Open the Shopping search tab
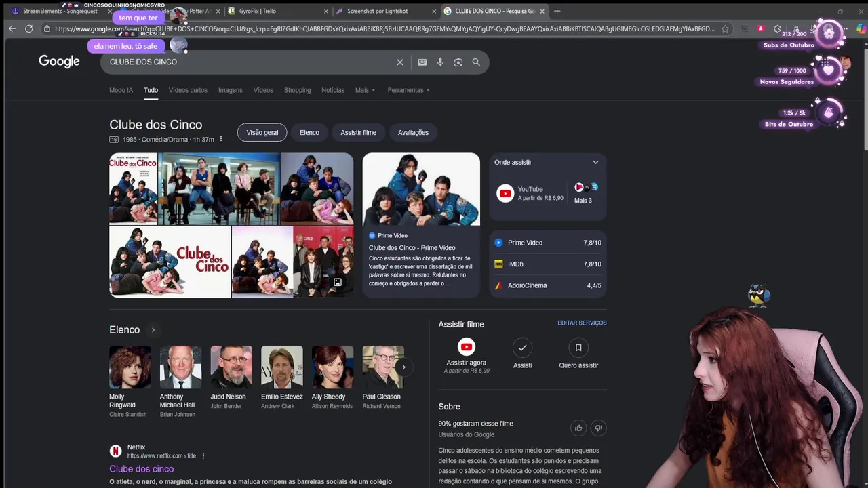The height and width of the screenshot is (488, 868). pyautogui.click(x=297, y=90)
